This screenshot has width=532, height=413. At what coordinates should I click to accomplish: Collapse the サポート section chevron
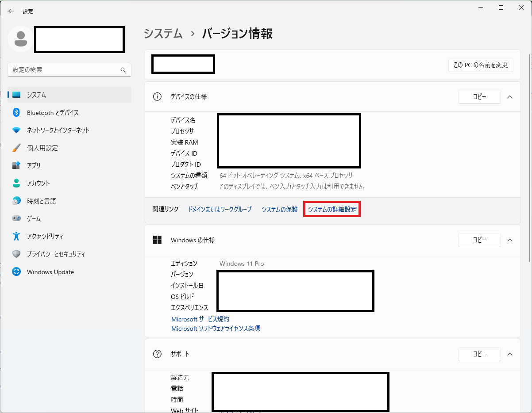point(509,354)
